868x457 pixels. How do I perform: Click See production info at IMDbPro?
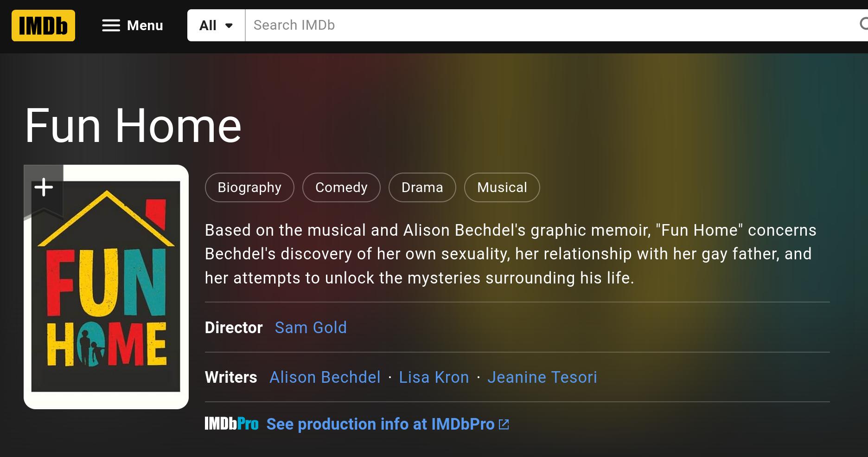(x=380, y=424)
